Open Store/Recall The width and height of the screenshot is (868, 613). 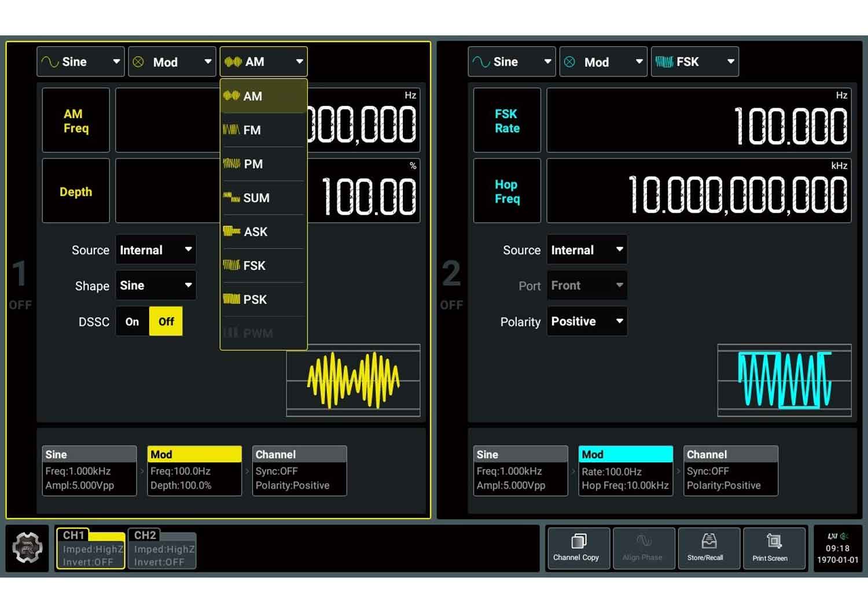(x=709, y=548)
